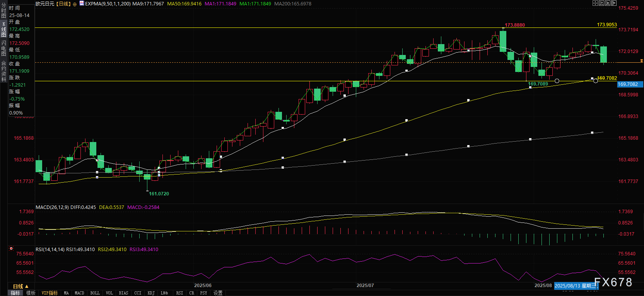The height and width of the screenshot is (296, 644).
Task: Click the VIP指标 button
Action: pos(50,293)
